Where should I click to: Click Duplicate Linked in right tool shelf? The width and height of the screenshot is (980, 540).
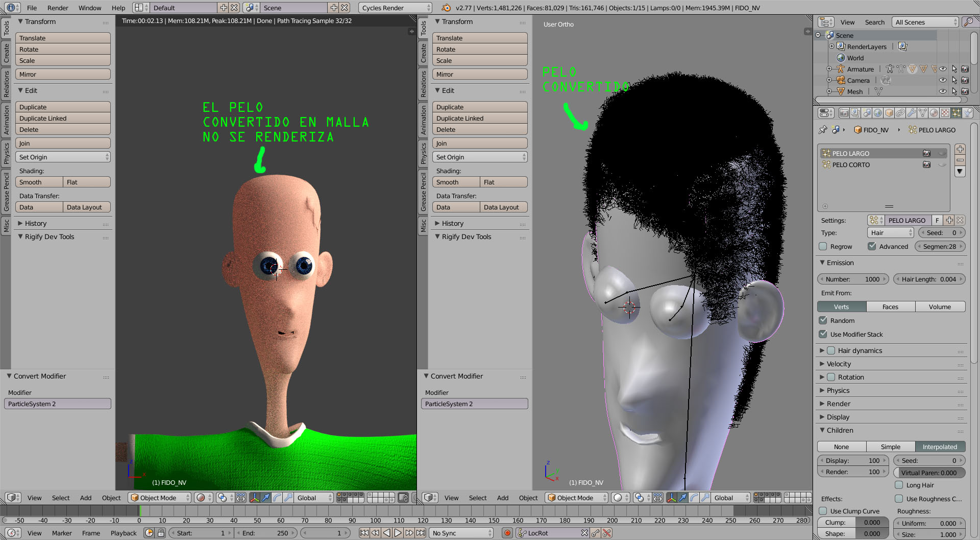[x=480, y=118]
